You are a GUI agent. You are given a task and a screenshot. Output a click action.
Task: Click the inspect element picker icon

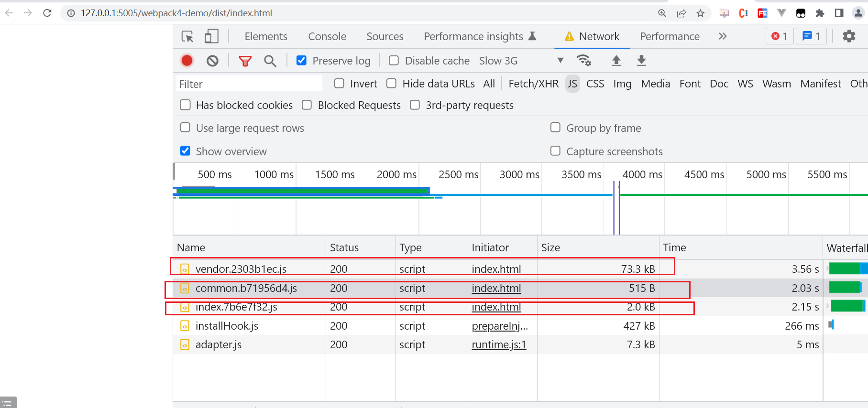pyautogui.click(x=187, y=37)
